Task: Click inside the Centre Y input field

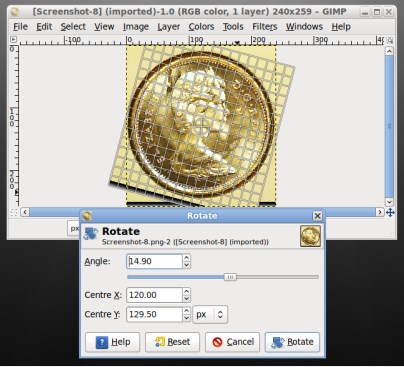Action: pyautogui.click(x=154, y=314)
